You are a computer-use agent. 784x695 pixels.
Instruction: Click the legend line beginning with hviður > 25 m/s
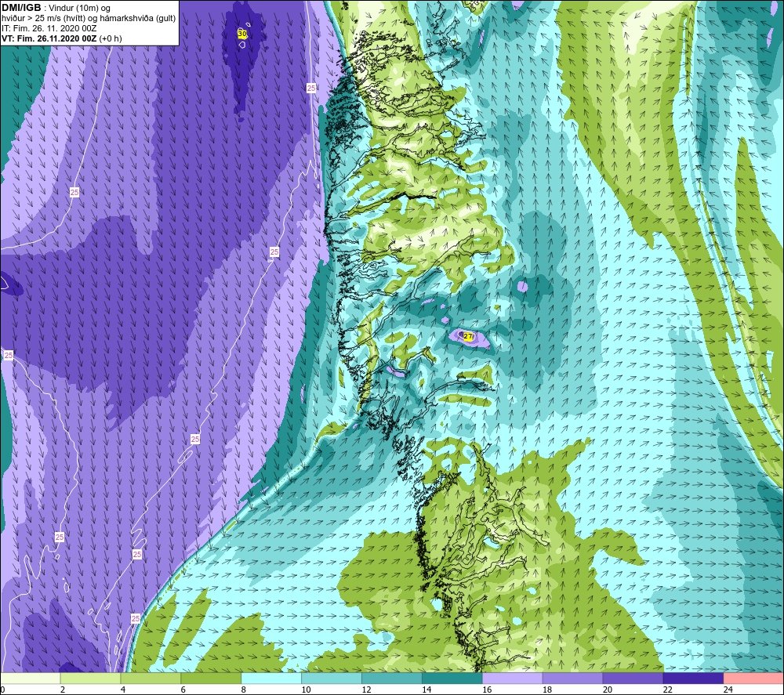[89, 19]
